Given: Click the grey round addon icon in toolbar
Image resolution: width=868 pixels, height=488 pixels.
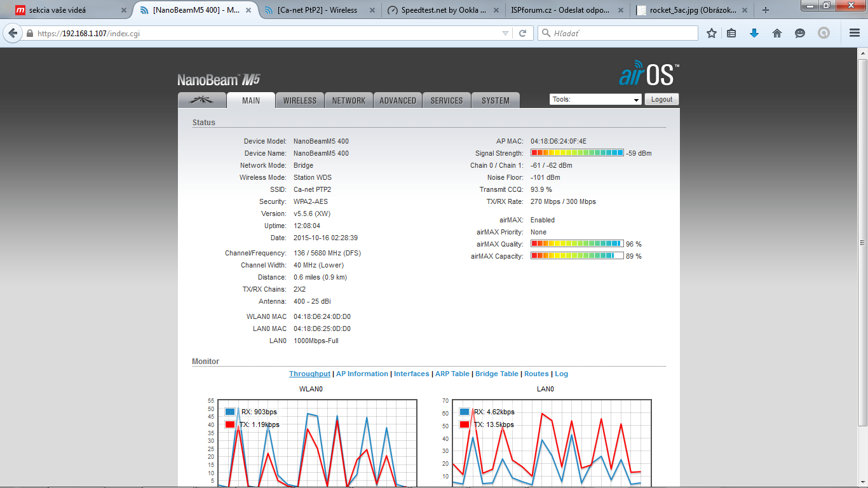Looking at the screenshot, I should (x=824, y=33).
